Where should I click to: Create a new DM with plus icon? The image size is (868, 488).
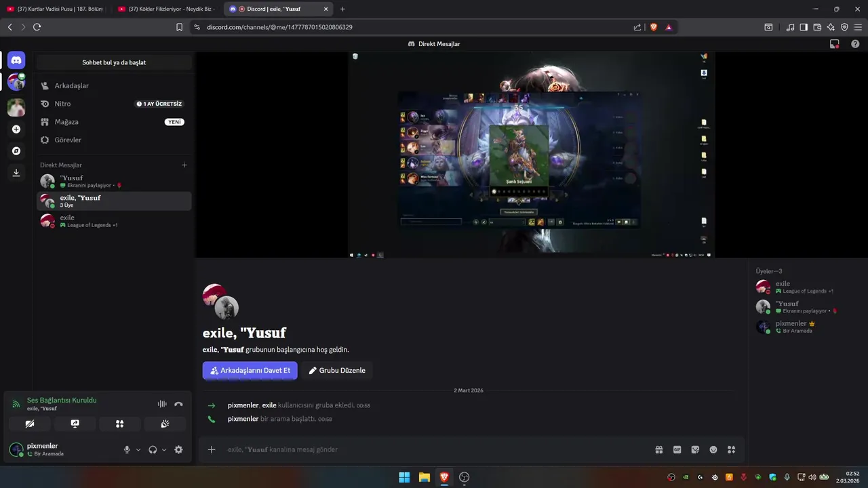[184, 165]
